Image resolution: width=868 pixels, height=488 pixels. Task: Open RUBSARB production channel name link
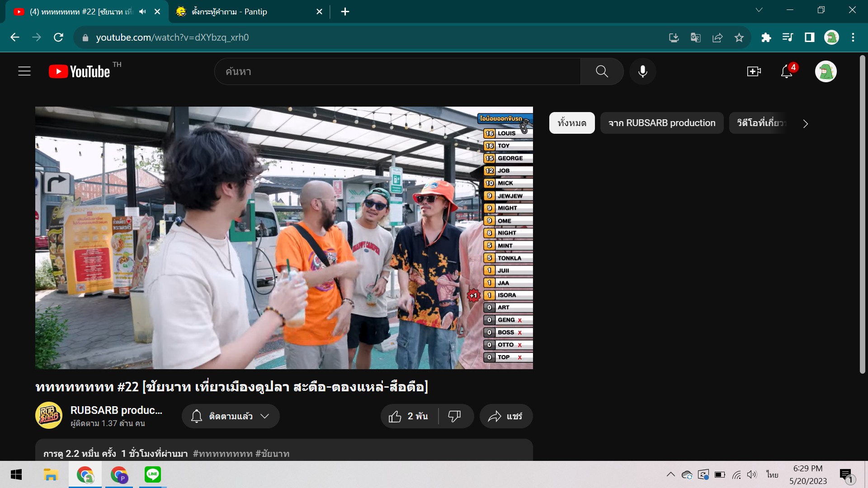coord(116,410)
